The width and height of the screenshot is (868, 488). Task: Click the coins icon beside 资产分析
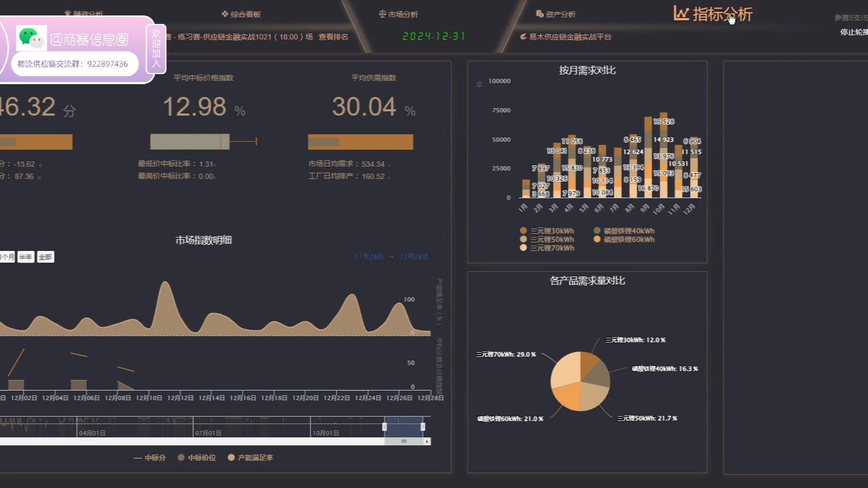(x=540, y=14)
